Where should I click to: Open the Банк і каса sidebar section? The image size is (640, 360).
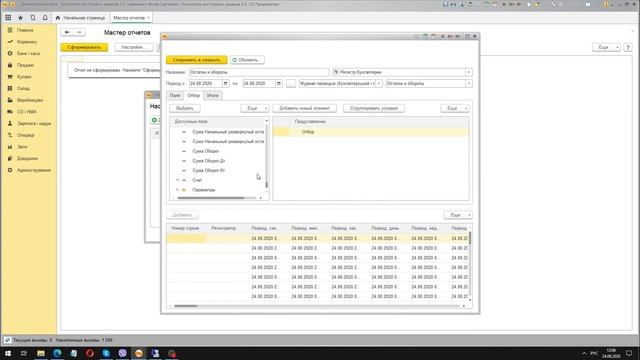[29, 53]
